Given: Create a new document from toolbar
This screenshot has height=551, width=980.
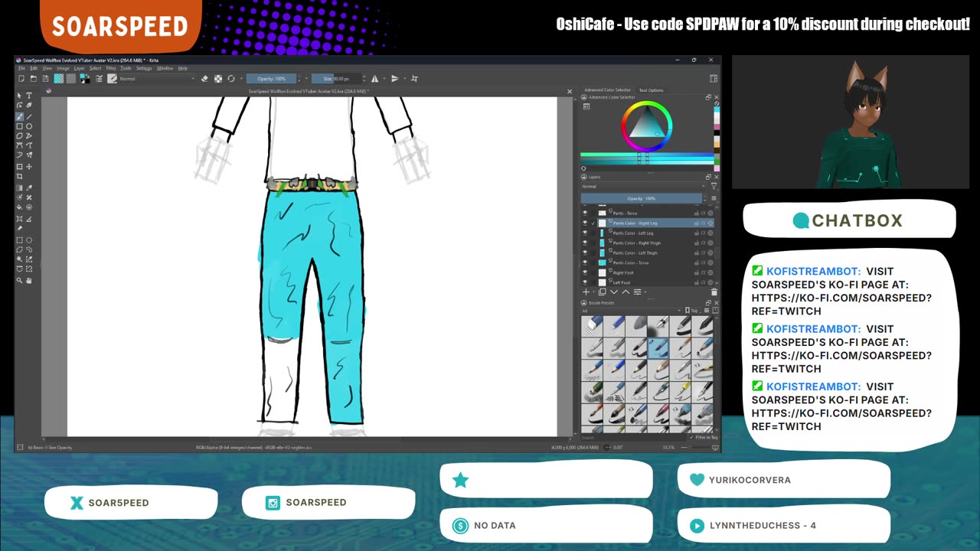Looking at the screenshot, I should click(21, 79).
